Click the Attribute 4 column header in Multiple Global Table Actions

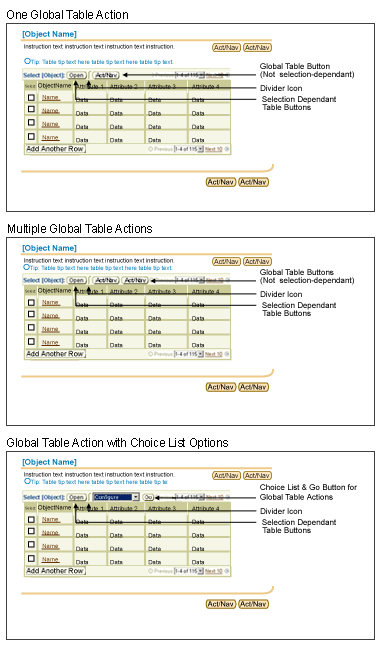coord(206,291)
